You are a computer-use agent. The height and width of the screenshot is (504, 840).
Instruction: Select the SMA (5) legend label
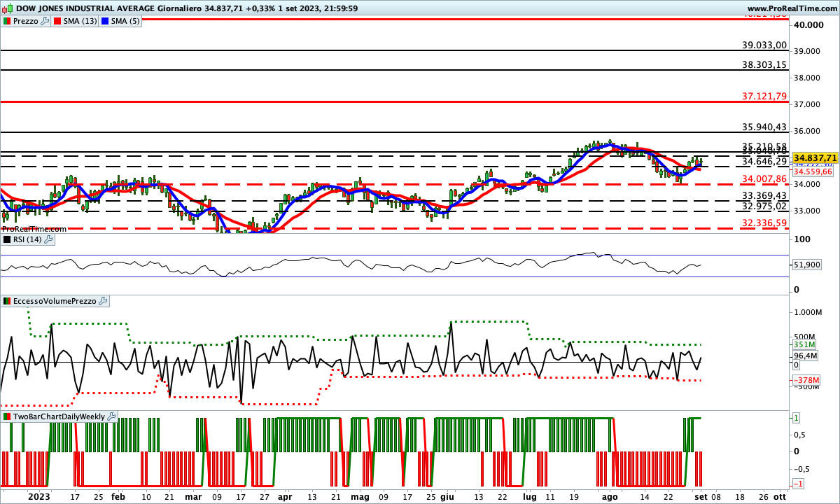click(127, 21)
